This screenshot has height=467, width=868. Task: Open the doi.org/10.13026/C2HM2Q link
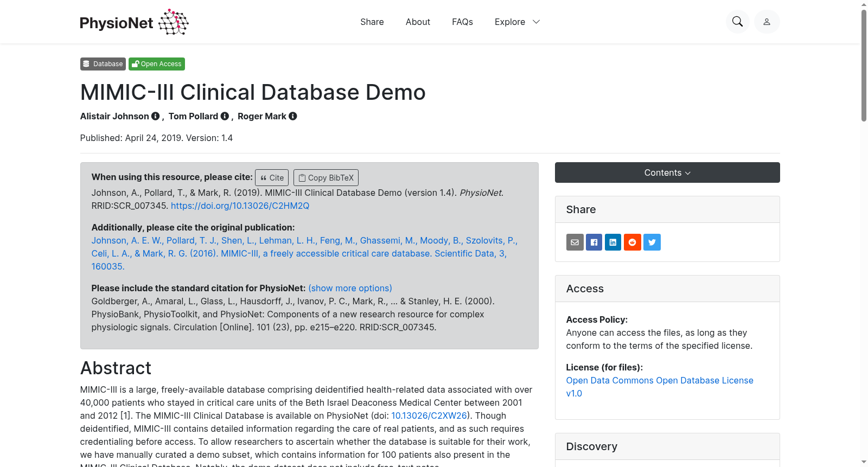(x=240, y=206)
